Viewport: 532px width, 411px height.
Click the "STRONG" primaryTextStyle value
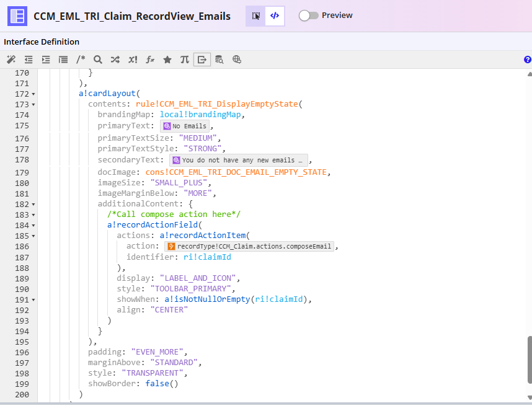(203, 149)
